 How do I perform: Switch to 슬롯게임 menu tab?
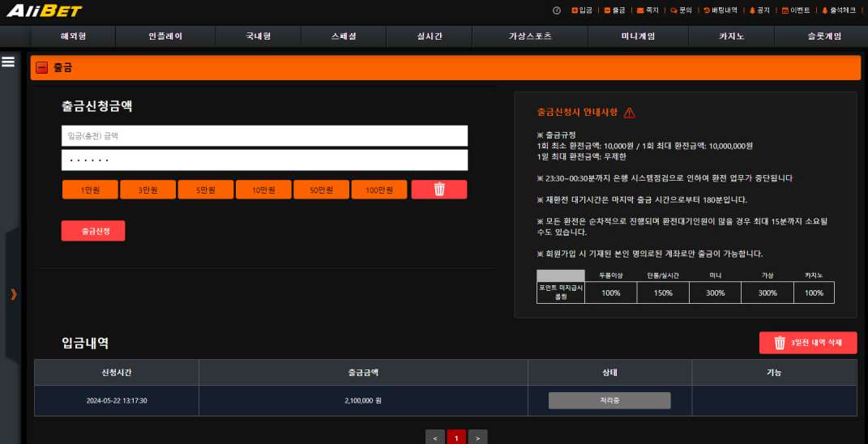tap(824, 36)
